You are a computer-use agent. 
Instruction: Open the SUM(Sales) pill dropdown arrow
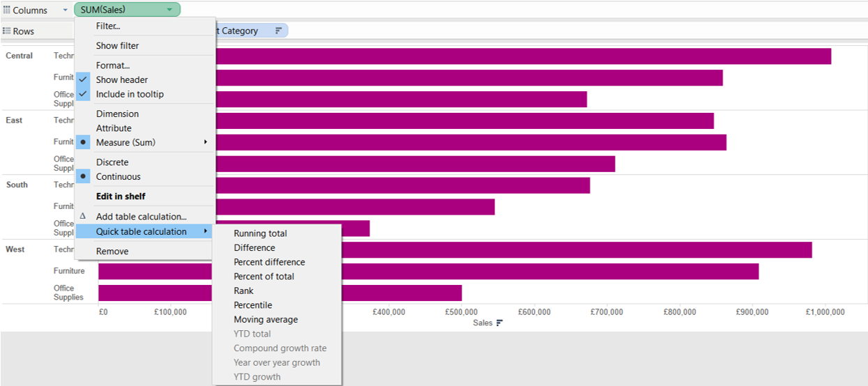(x=169, y=10)
